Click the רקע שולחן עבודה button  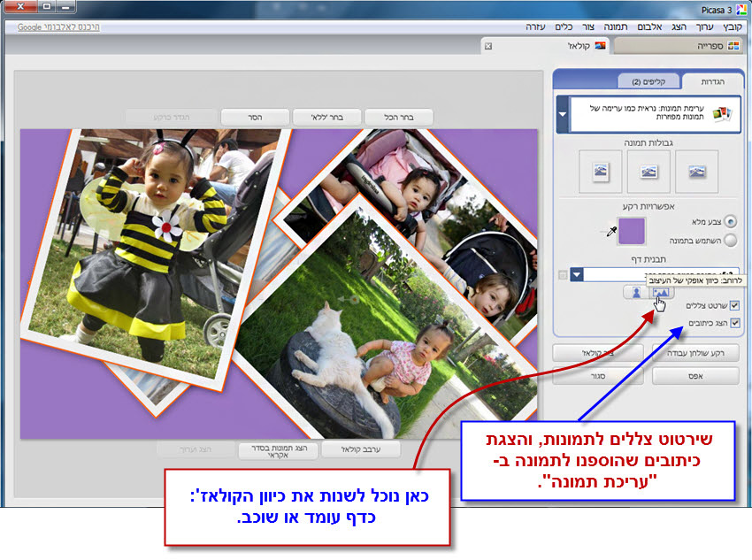[695, 353]
